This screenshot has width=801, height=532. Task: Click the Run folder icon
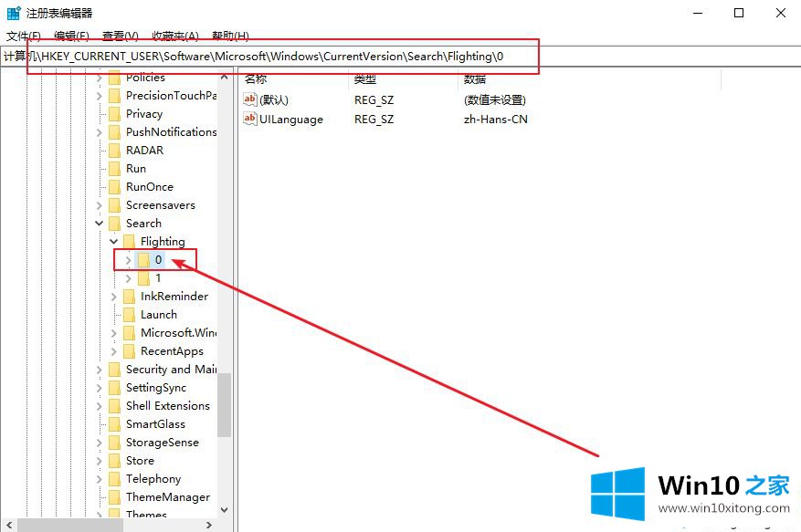click(115, 169)
